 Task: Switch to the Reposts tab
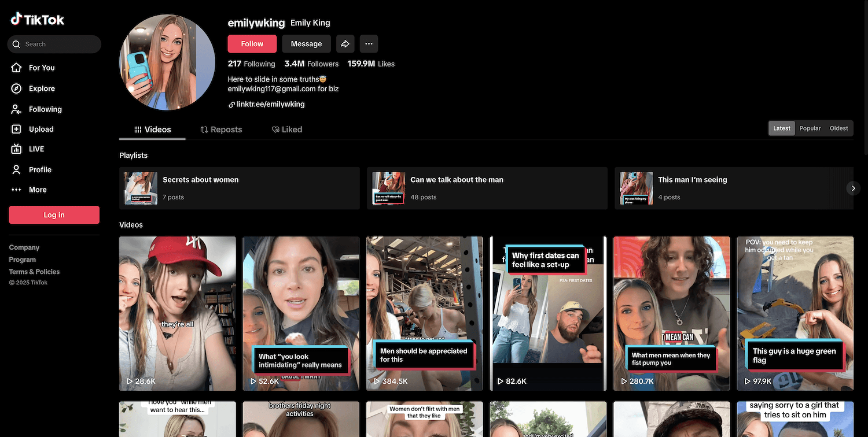(221, 129)
